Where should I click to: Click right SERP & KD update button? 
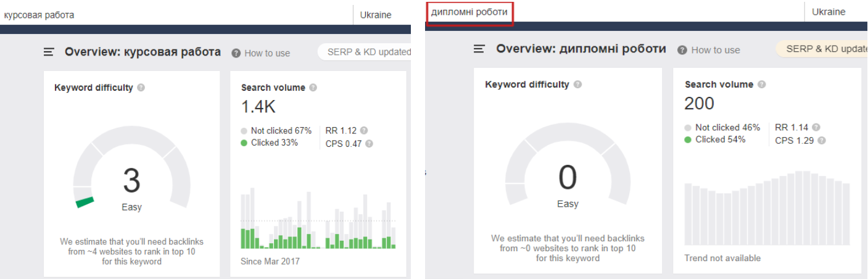[822, 49]
